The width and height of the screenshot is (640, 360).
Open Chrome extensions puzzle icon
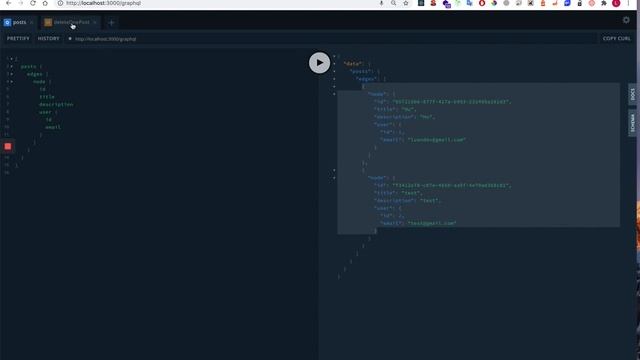pyautogui.click(x=604, y=3)
